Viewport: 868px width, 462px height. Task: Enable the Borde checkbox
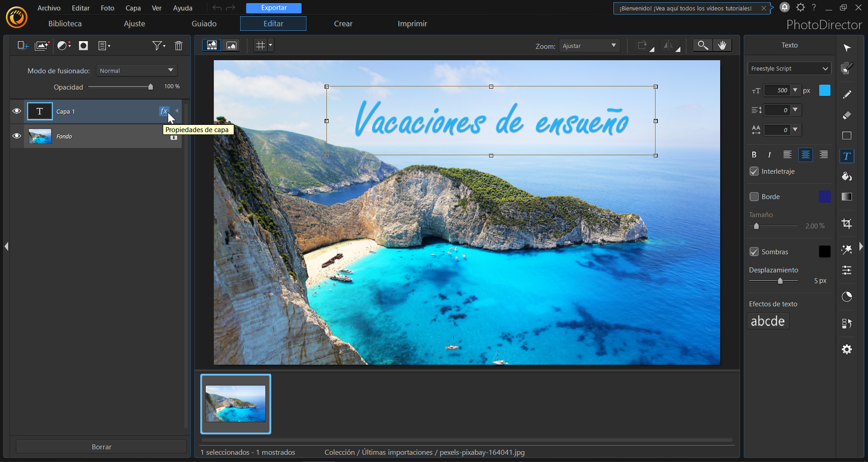754,196
